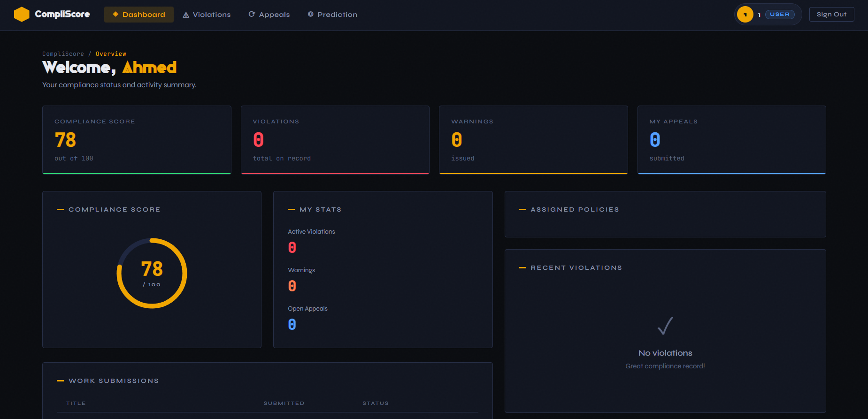
Task: Click the circular compliance score gauge
Action: (x=152, y=273)
